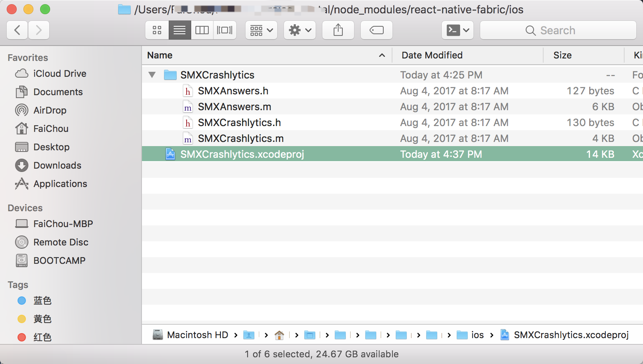The image size is (643, 364).
Task: Open the terminal dropdown in the toolbar
Action: click(x=458, y=30)
